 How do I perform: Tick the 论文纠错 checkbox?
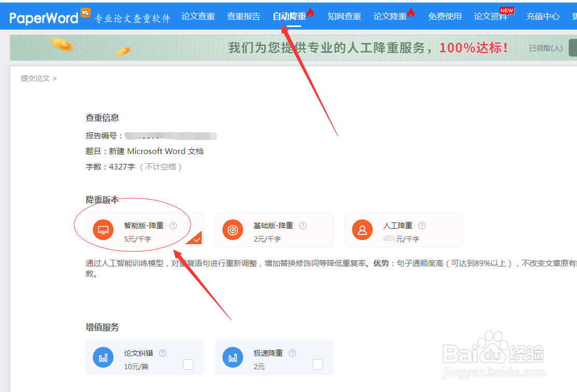click(x=188, y=365)
